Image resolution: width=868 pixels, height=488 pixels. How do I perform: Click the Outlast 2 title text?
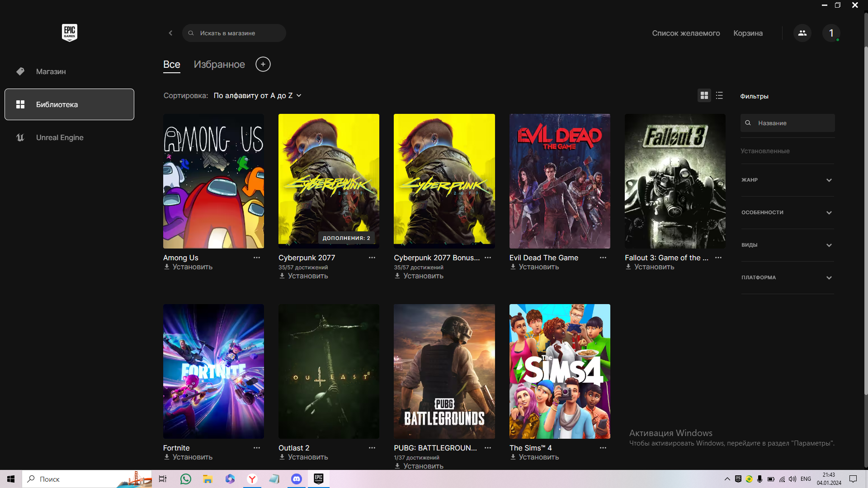point(294,448)
